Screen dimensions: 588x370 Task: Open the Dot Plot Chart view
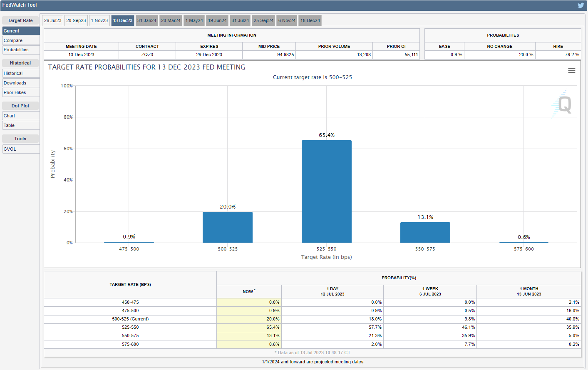click(21, 116)
